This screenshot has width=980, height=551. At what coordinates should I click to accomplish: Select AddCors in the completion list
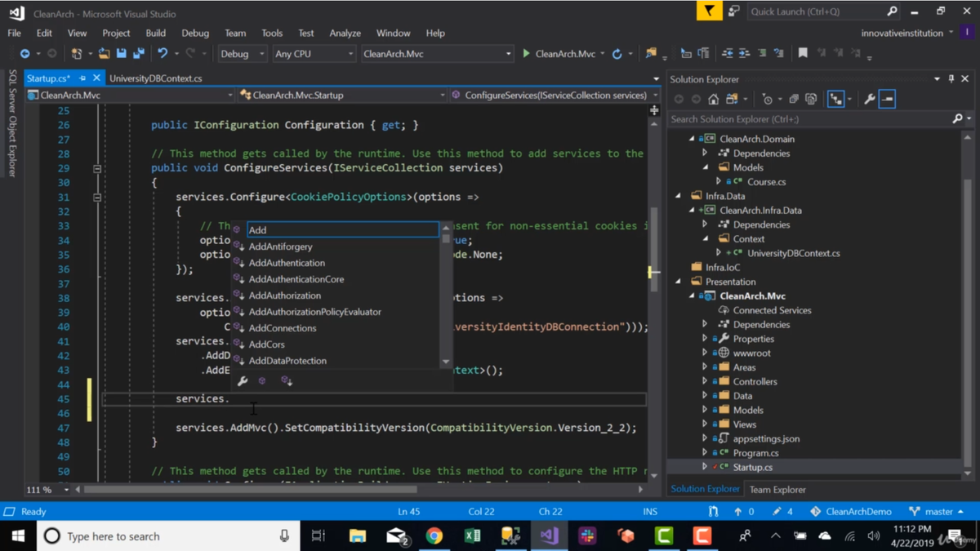tap(267, 344)
